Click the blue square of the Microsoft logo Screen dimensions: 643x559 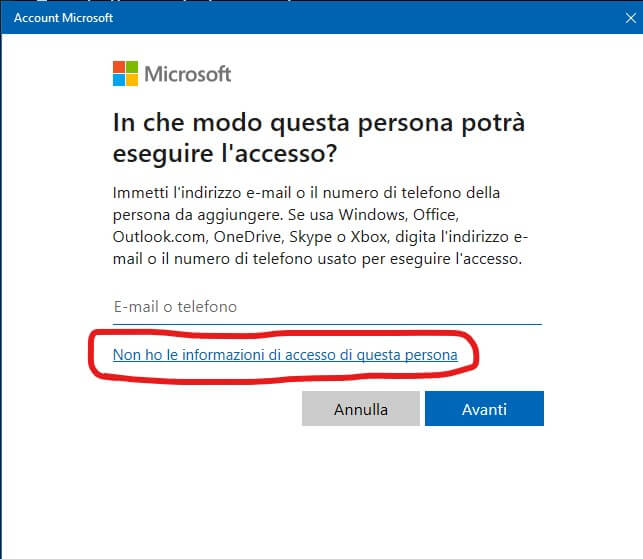[119, 80]
